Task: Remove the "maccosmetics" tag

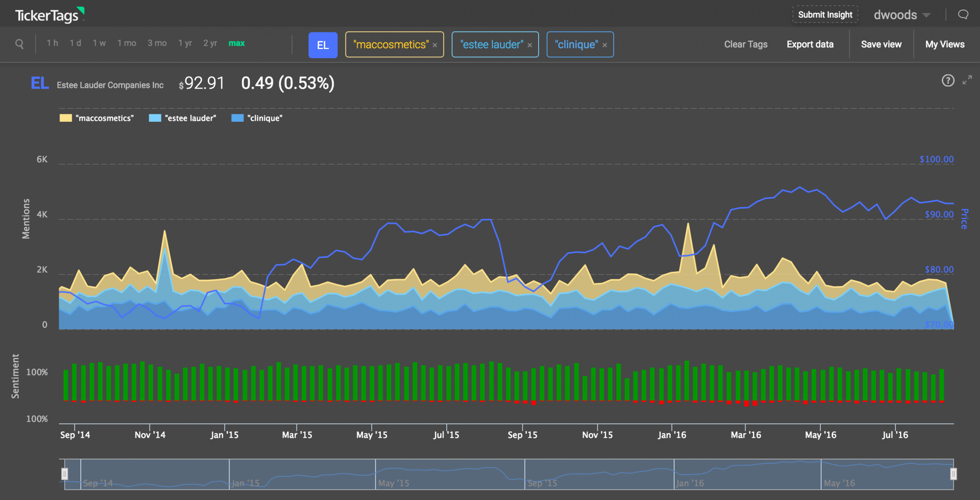Action: point(435,45)
